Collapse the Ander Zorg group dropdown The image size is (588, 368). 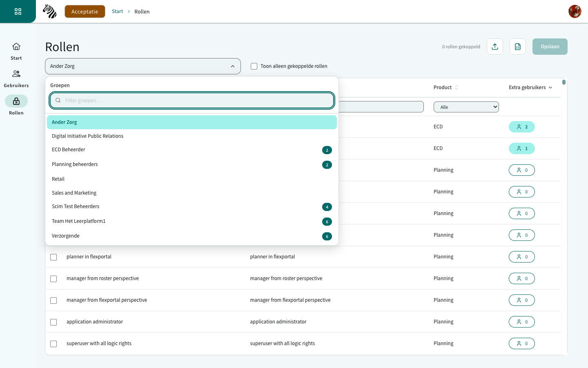pos(143,66)
